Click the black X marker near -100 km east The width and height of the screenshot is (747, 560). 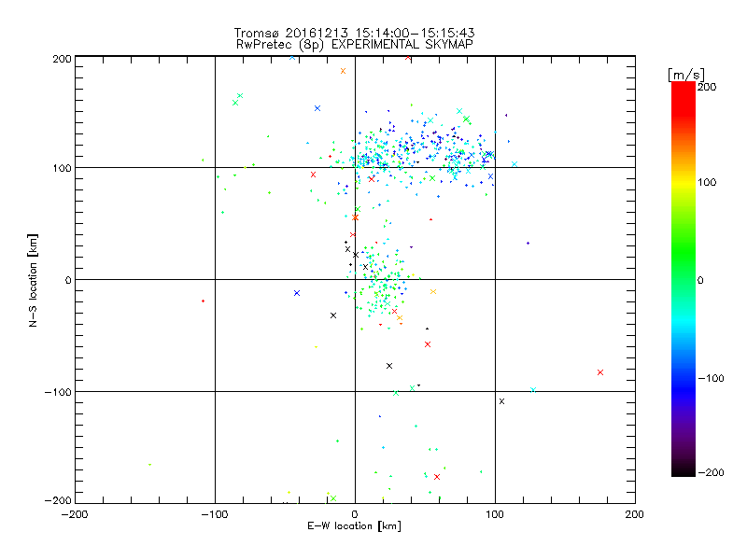(x=501, y=401)
